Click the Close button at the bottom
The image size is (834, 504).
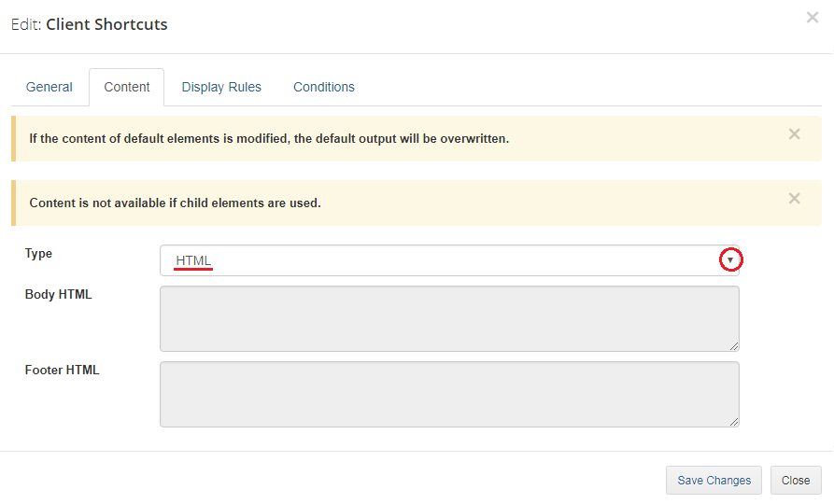pos(796,480)
